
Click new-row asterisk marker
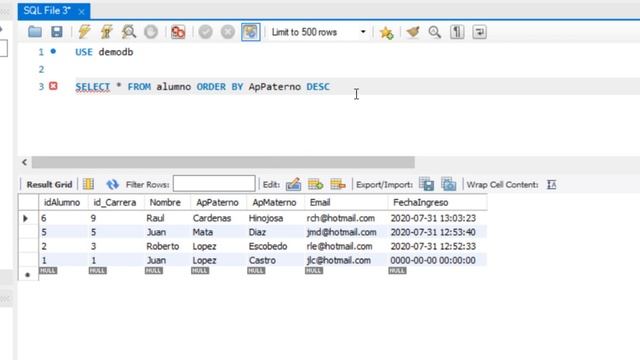27,275
